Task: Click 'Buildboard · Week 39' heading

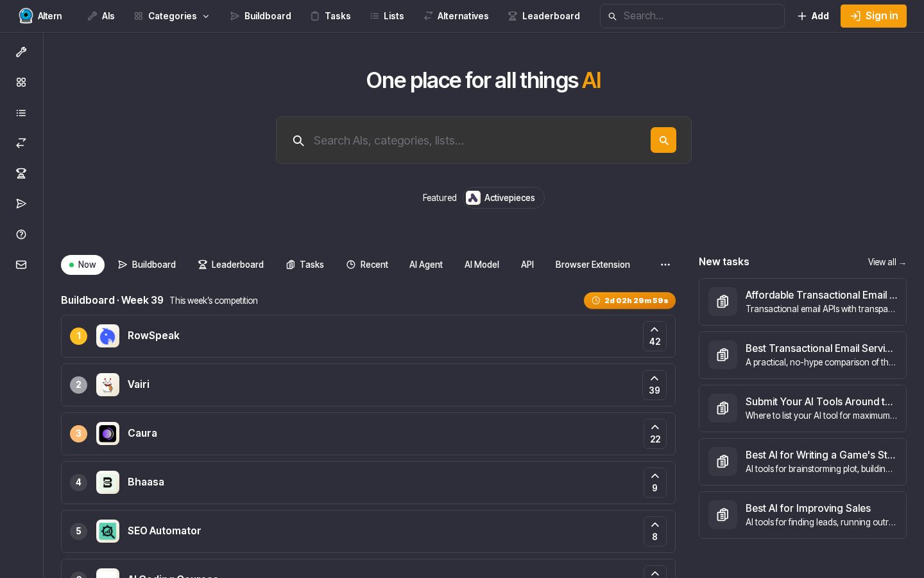Action: pyautogui.click(x=112, y=301)
